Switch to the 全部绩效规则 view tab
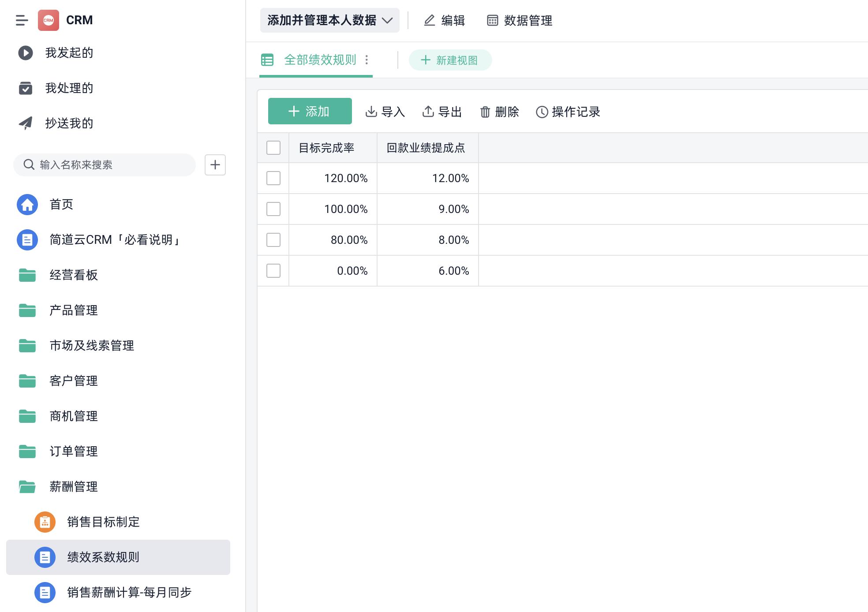 (320, 60)
